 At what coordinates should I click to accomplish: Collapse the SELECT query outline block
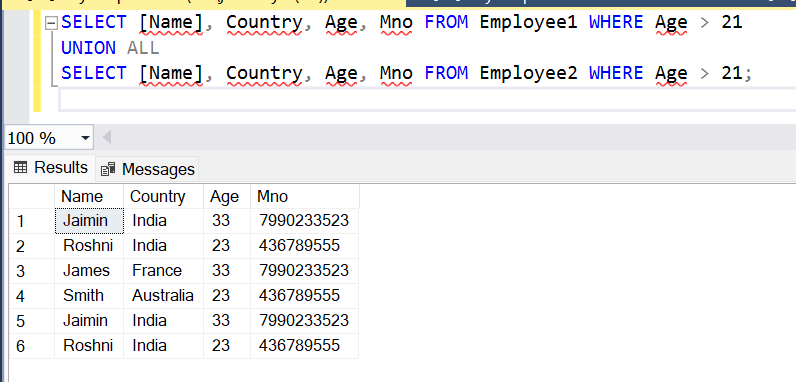(x=51, y=23)
